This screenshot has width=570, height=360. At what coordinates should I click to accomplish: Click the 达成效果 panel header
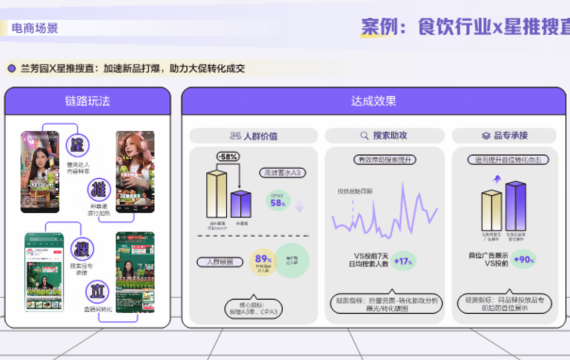pyautogui.click(x=374, y=101)
